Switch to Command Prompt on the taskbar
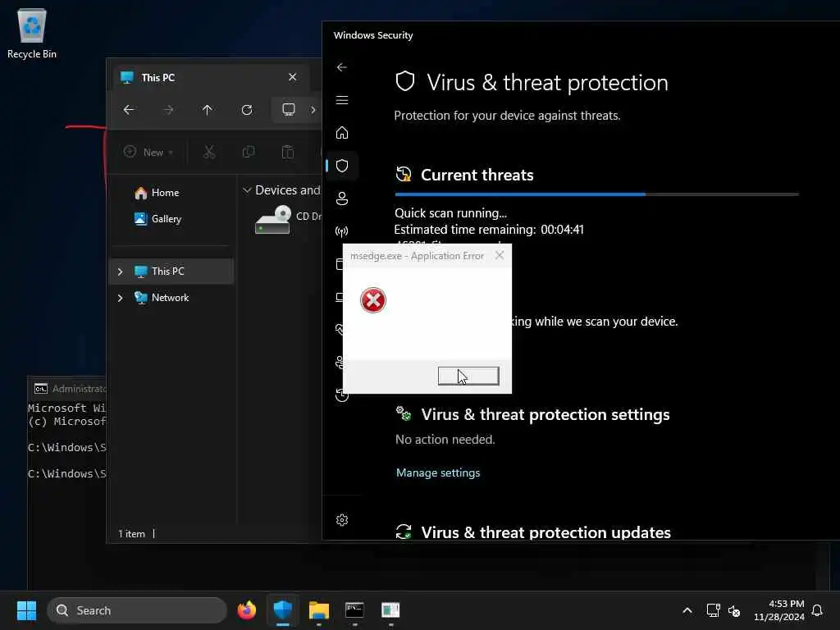Image resolution: width=840 pixels, height=630 pixels. [x=354, y=610]
